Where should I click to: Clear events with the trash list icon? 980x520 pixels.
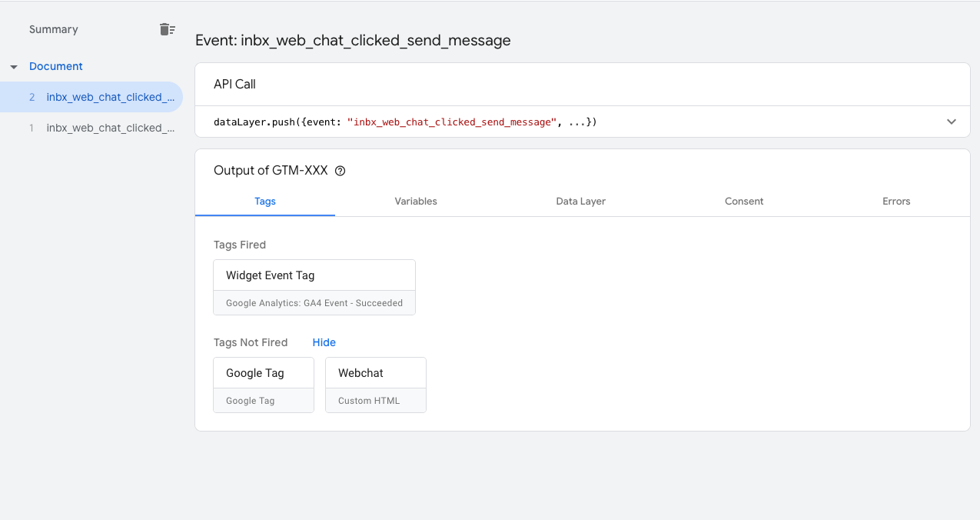click(167, 29)
